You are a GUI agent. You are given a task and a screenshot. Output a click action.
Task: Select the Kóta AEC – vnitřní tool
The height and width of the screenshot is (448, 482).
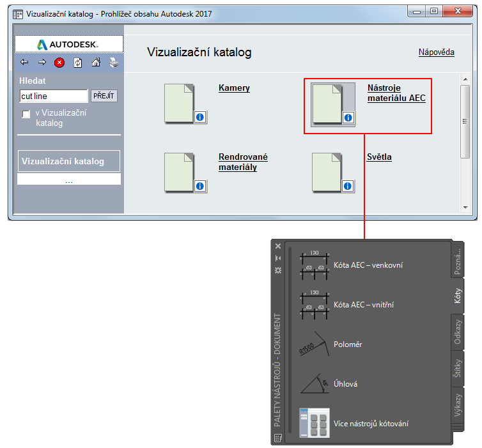[346, 305]
